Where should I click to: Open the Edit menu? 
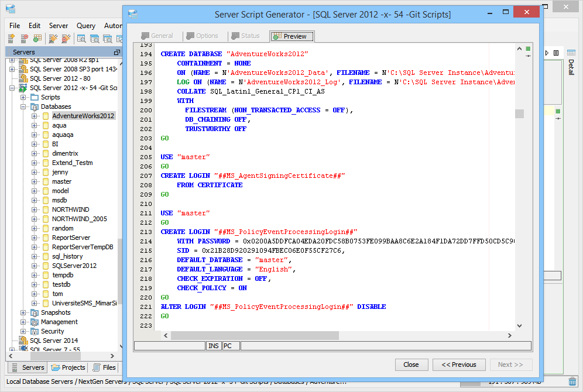(35, 26)
